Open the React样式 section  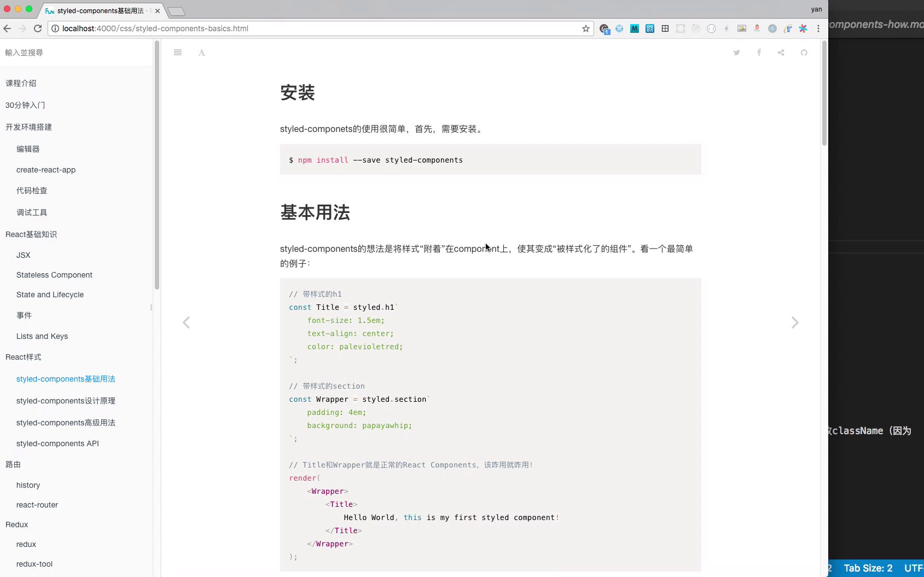click(x=24, y=357)
